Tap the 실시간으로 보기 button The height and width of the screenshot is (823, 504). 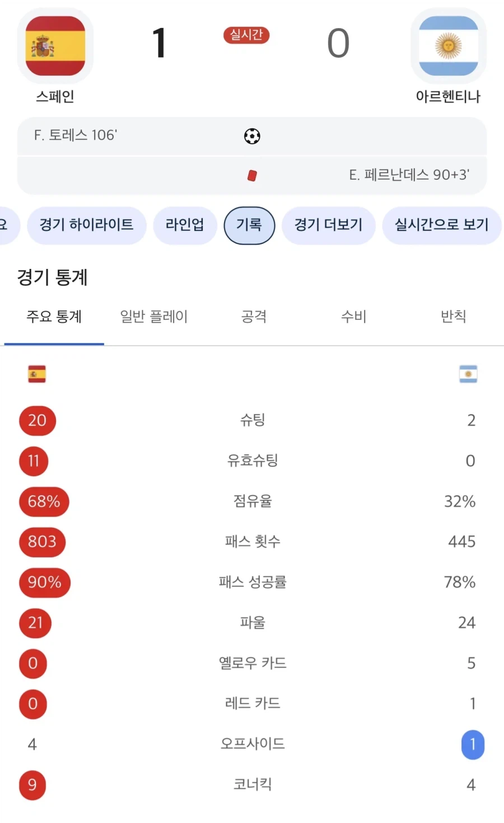[x=442, y=225]
